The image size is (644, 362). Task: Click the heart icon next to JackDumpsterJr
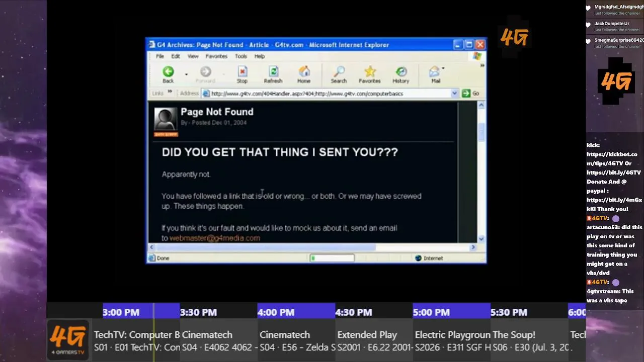click(588, 25)
